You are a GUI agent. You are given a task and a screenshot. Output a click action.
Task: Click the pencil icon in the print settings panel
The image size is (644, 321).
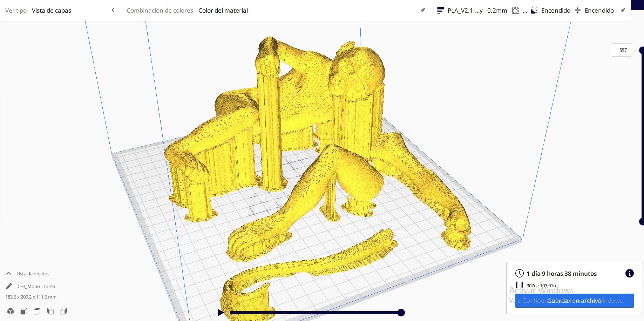click(623, 10)
